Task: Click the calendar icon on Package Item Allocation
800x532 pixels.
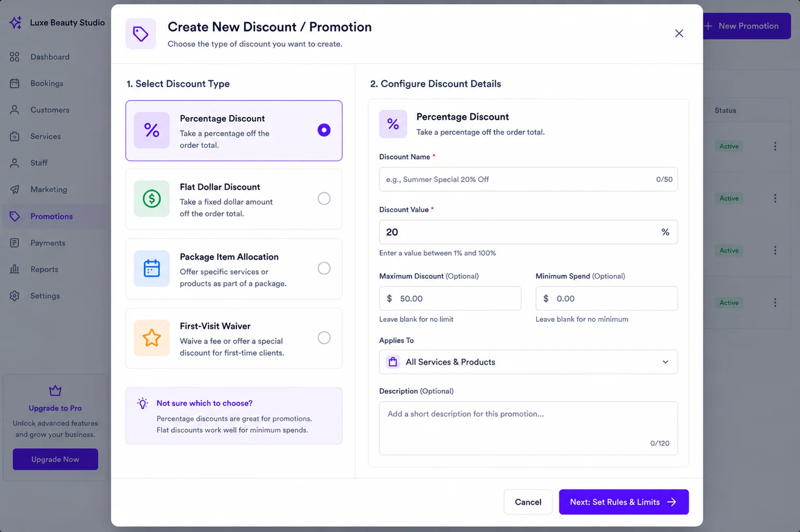Action: click(x=151, y=268)
